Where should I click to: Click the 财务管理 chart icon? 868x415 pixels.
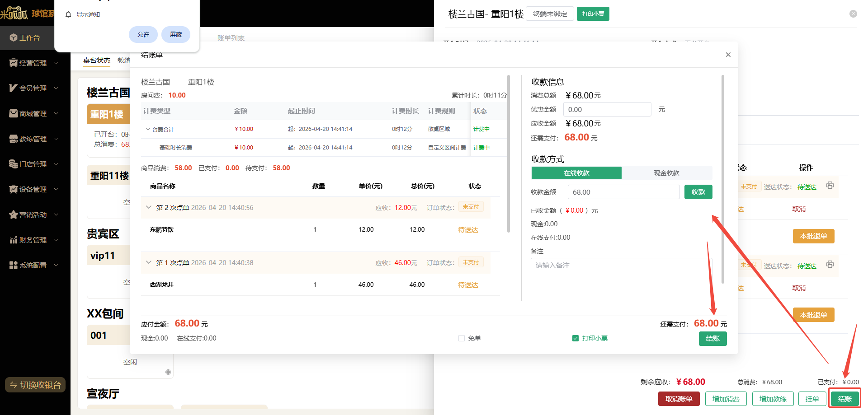coord(14,240)
